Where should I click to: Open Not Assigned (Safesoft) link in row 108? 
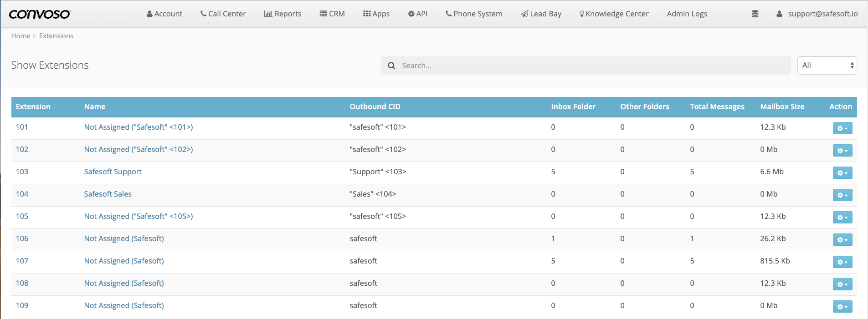(x=124, y=284)
